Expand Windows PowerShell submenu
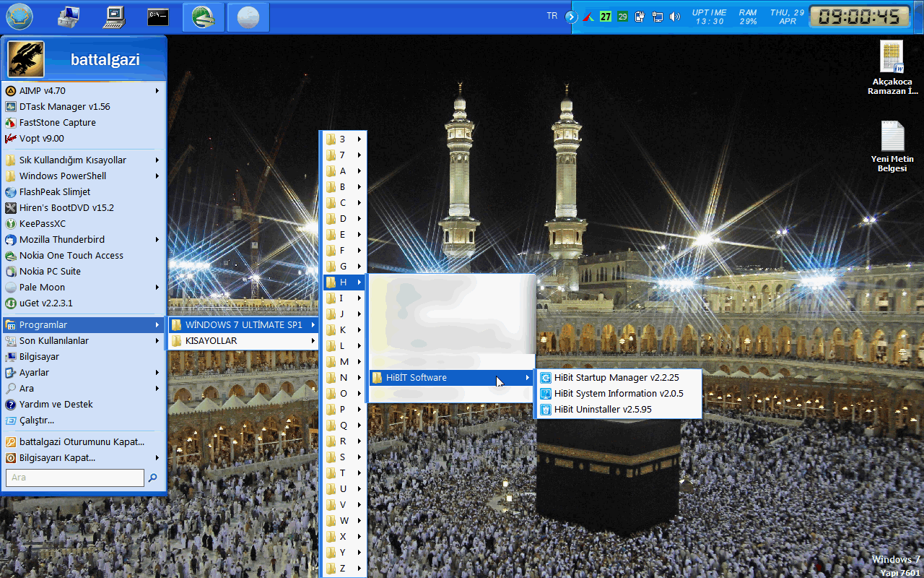This screenshot has width=924, height=578. tap(84, 176)
